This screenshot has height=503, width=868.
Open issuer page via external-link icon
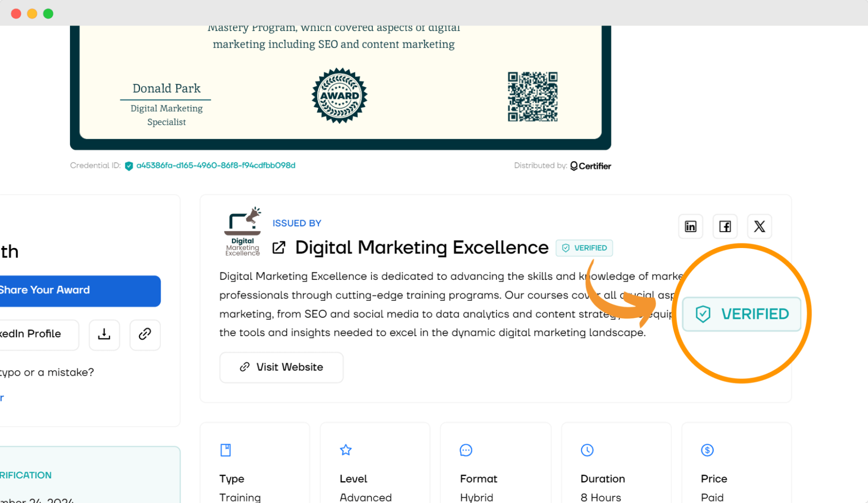[x=279, y=248]
